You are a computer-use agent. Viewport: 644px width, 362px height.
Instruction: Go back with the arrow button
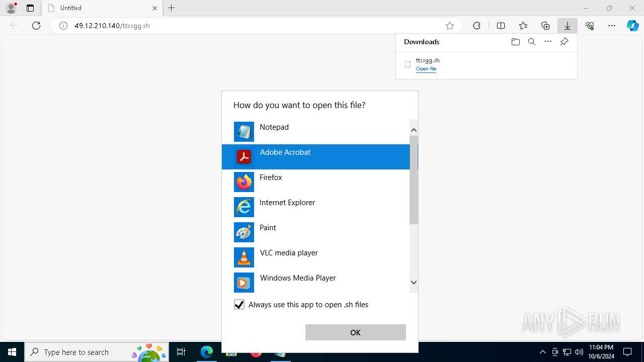[14, 26]
